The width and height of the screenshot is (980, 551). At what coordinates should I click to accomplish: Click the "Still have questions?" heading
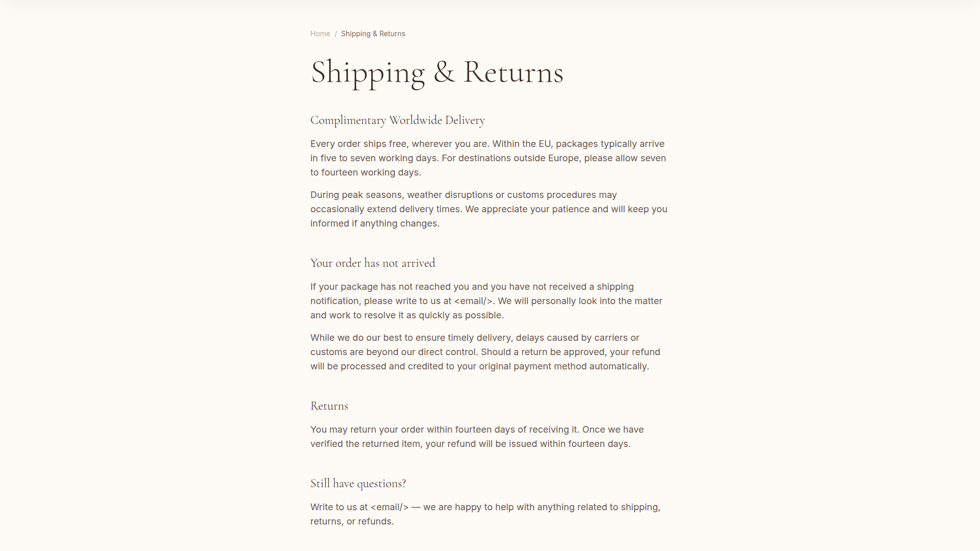pos(358,484)
